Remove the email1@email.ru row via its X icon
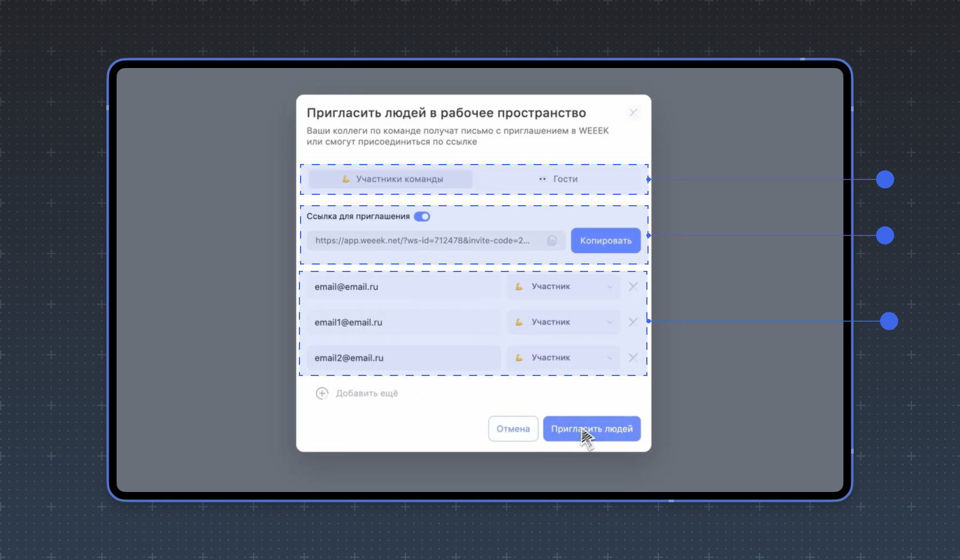The height and width of the screenshot is (560, 960). click(x=633, y=322)
